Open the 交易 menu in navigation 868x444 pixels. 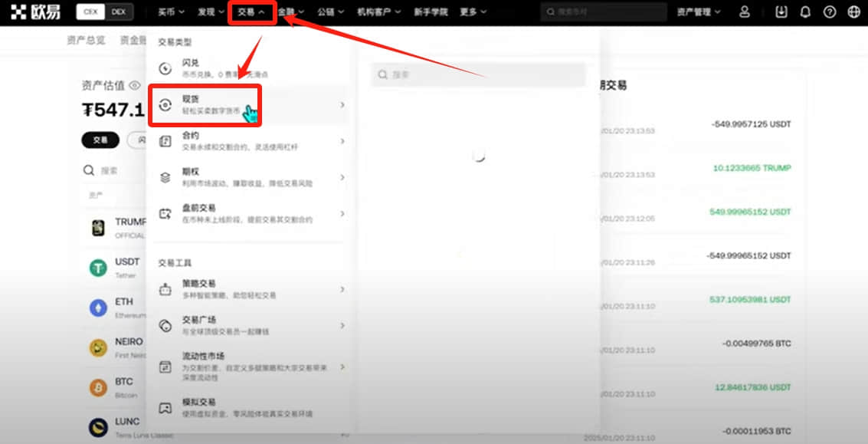251,12
